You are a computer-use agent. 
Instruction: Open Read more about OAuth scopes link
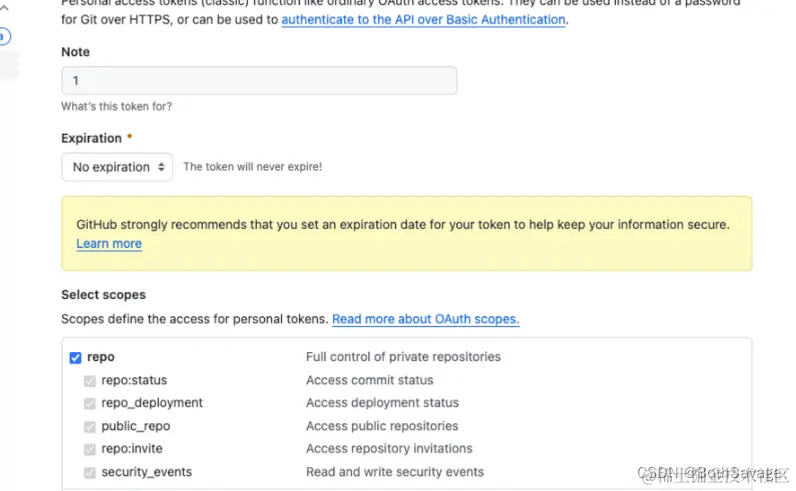point(425,319)
